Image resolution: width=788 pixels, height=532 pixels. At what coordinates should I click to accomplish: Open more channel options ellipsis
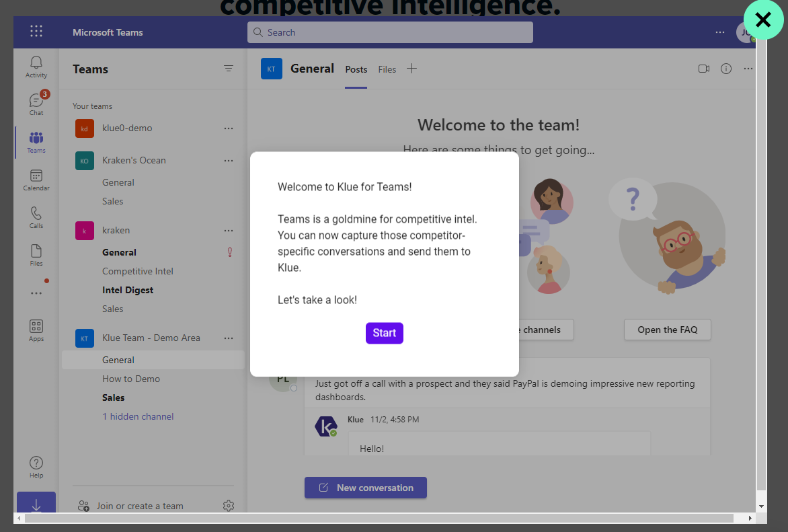click(748, 69)
